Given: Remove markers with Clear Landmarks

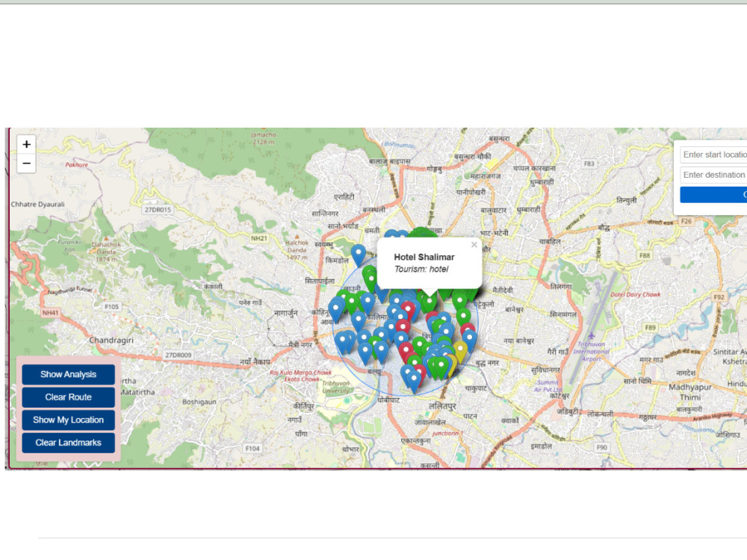Looking at the screenshot, I should [68, 443].
